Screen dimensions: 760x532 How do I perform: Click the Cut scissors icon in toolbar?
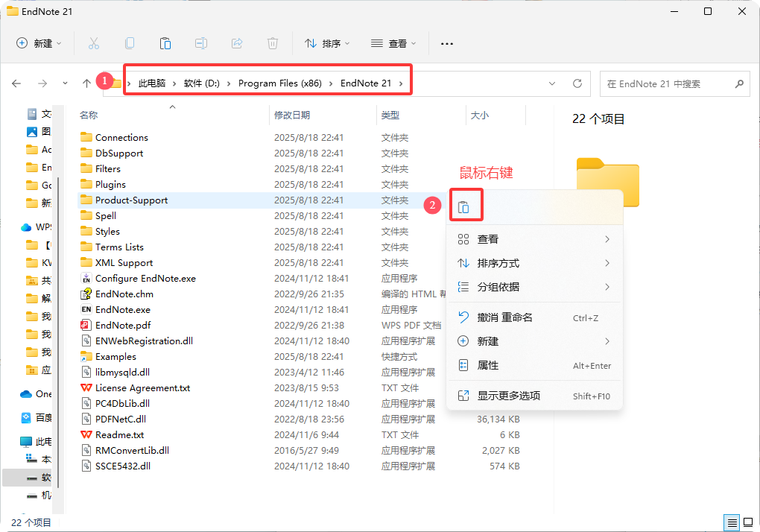coord(94,44)
